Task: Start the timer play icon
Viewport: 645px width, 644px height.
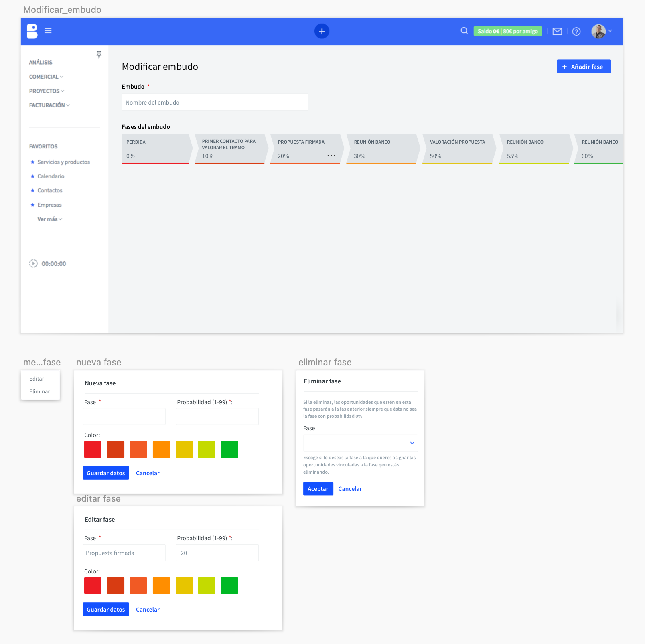Action: tap(33, 263)
